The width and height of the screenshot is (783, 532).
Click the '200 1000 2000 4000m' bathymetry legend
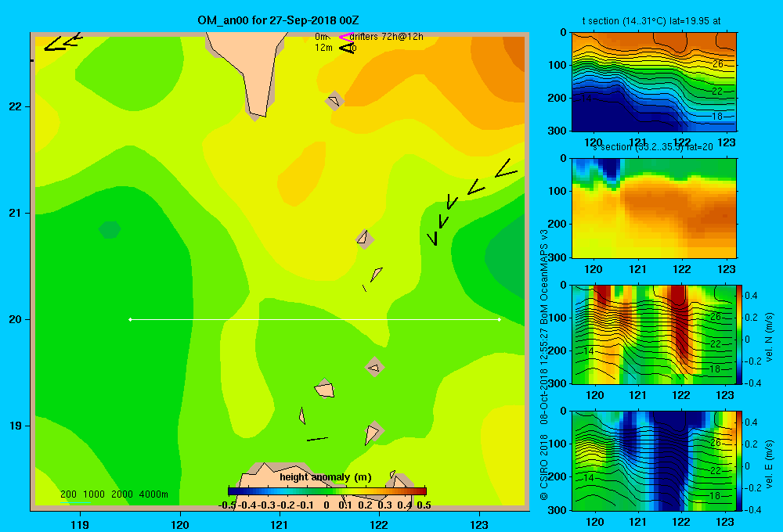tap(114, 494)
